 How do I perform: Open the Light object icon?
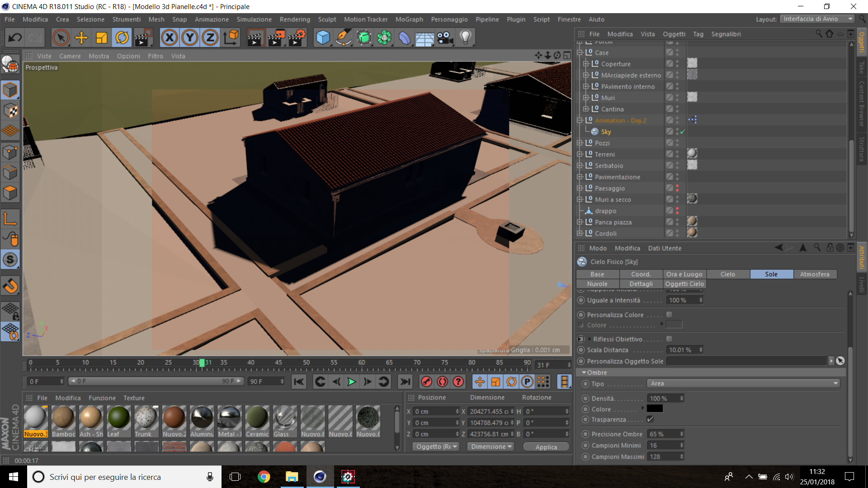465,38
